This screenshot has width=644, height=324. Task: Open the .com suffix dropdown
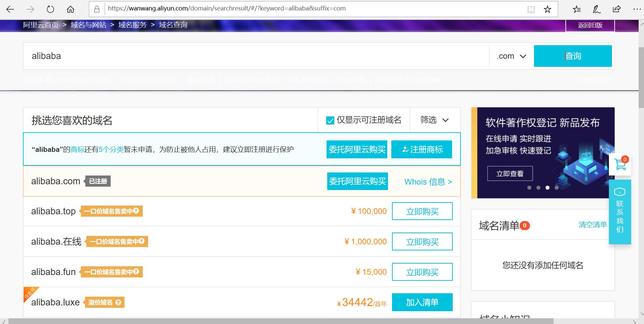pos(511,56)
